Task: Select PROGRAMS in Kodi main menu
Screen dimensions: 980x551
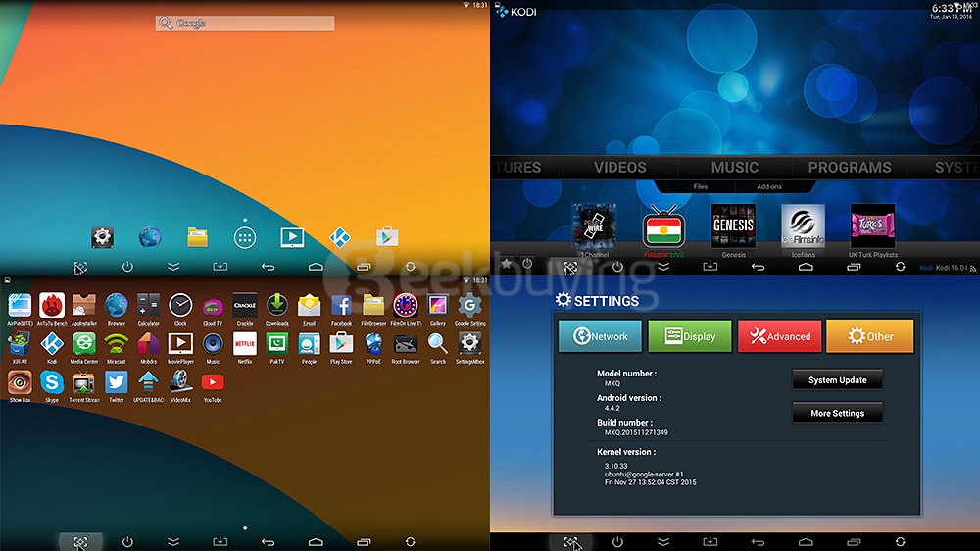Action: pyautogui.click(x=850, y=167)
